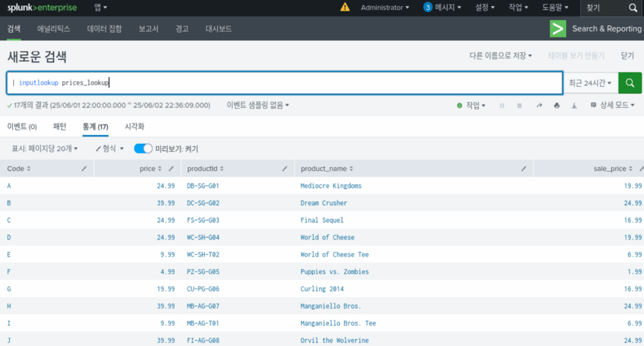Click the Mediocre Kingdoms cell
This screenshot has width=644, height=346.
[x=331, y=186]
